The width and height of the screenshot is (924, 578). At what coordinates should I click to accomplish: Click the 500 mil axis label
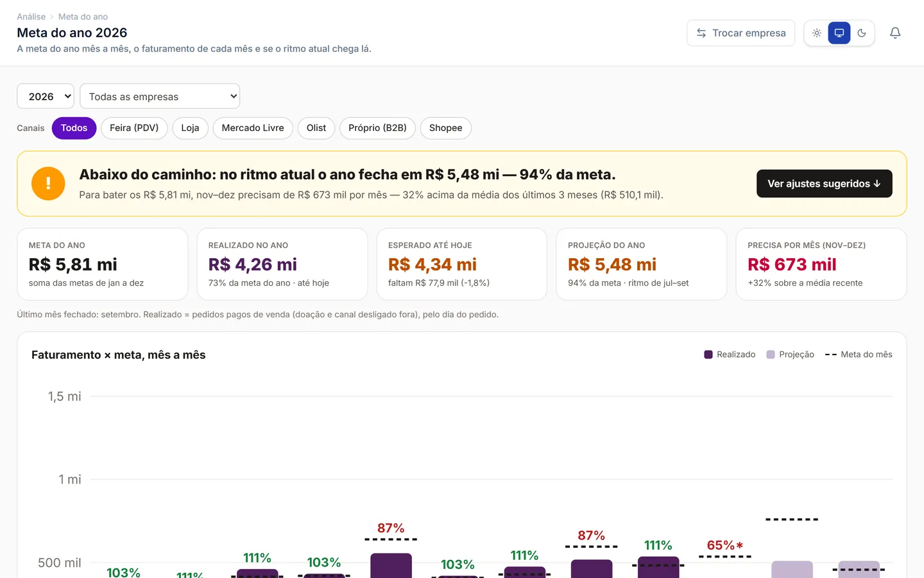point(59,563)
